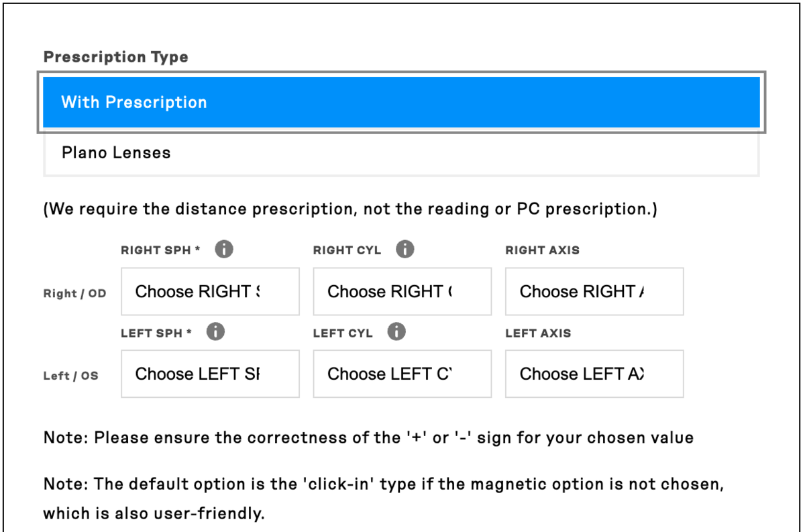Choose Plano Lenses prescription type

coord(401,152)
